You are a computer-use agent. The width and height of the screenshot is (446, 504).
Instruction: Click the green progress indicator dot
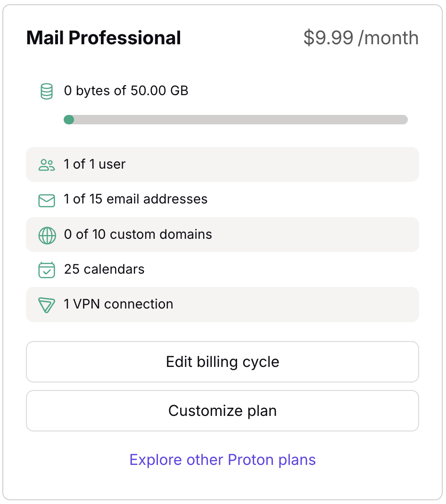point(69,120)
